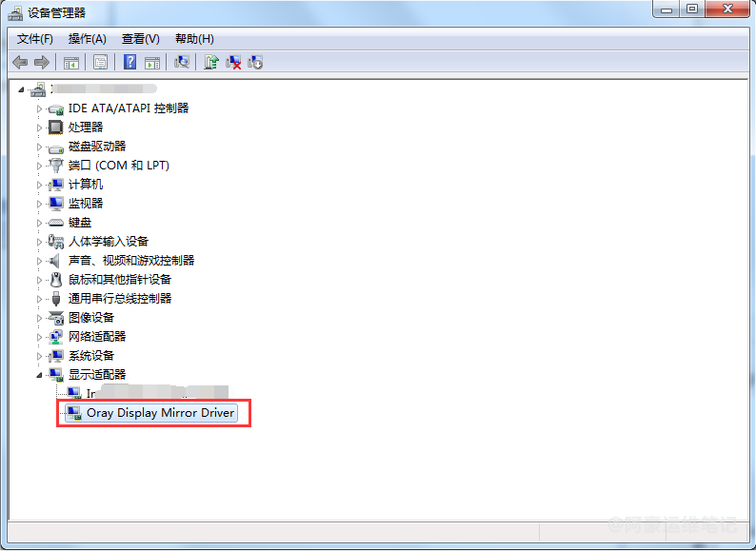Screen dimensions: 756x551
Task: Click the properties toolbar icon
Action: [100, 62]
